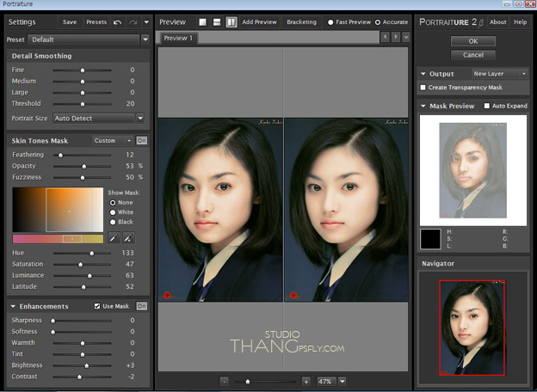Select horizontal split preview layout icon
The image size is (537, 392).
(x=217, y=22)
